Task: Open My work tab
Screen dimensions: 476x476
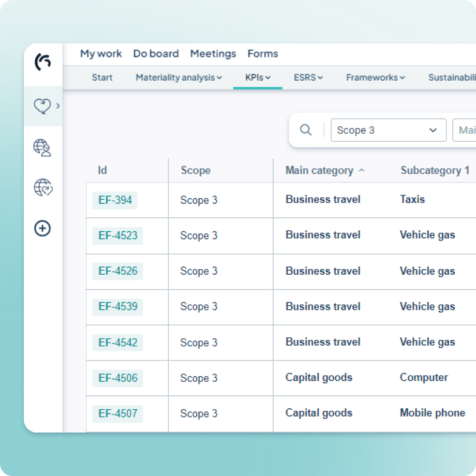Action: pyautogui.click(x=101, y=54)
